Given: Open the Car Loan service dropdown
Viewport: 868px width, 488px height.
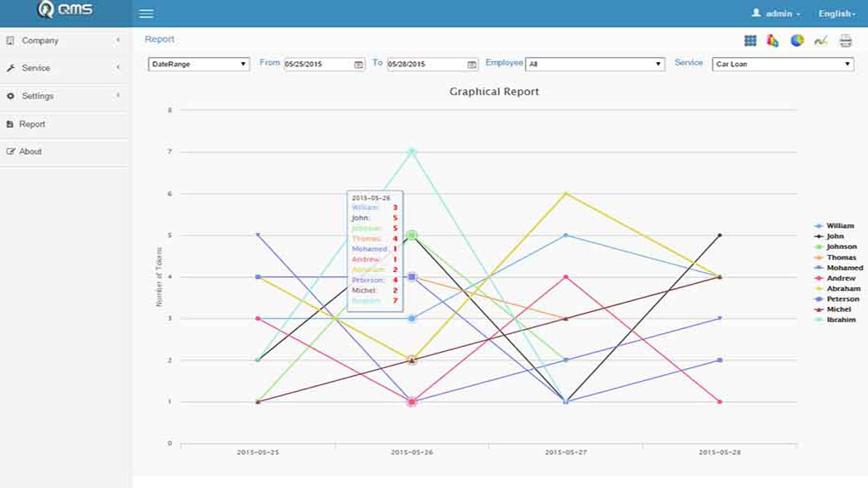Looking at the screenshot, I should [x=783, y=64].
